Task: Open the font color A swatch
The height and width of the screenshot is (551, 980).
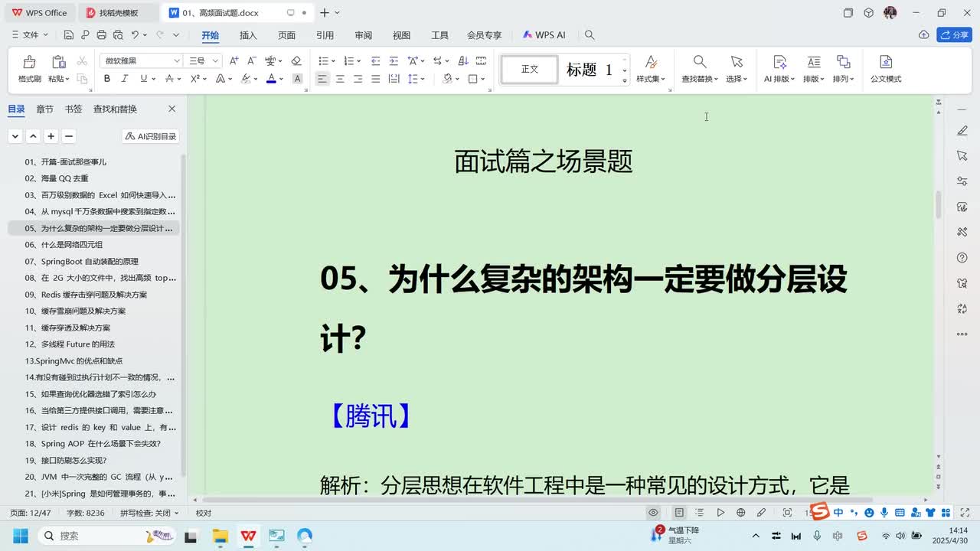Action: 270,79
